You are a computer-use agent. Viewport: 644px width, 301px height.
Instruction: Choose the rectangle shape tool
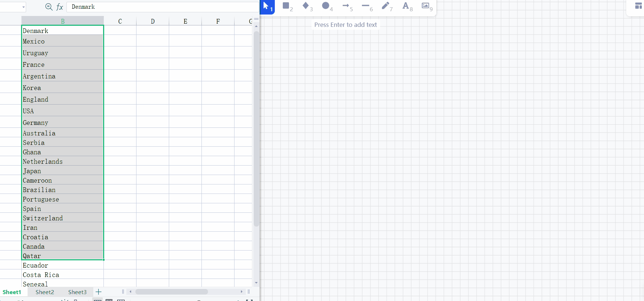pyautogui.click(x=286, y=6)
